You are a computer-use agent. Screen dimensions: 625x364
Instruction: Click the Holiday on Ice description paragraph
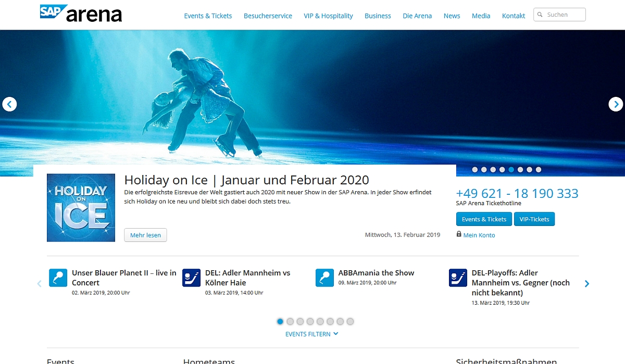(x=278, y=197)
